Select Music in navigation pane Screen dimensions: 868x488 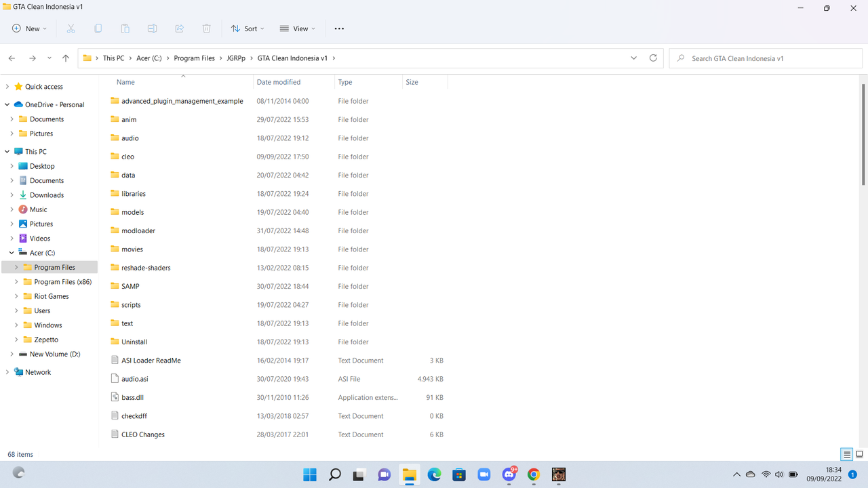click(39, 209)
